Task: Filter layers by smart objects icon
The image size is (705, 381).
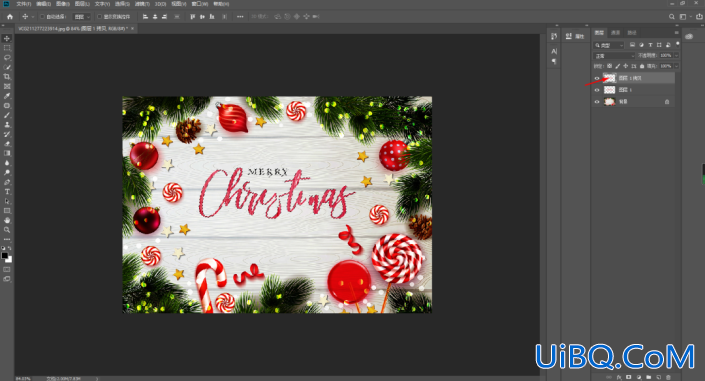Action: click(x=668, y=45)
